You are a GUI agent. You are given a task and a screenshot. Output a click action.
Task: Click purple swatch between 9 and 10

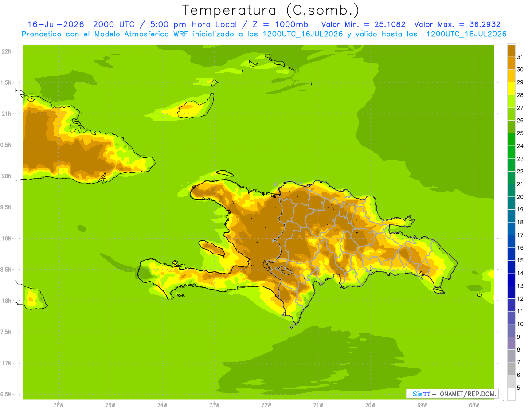(x=511, y=330)
